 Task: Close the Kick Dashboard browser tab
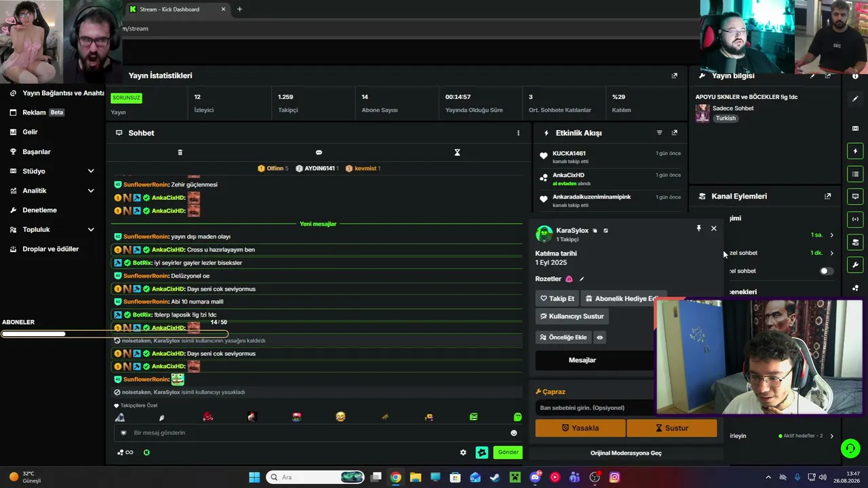point(223,9)
